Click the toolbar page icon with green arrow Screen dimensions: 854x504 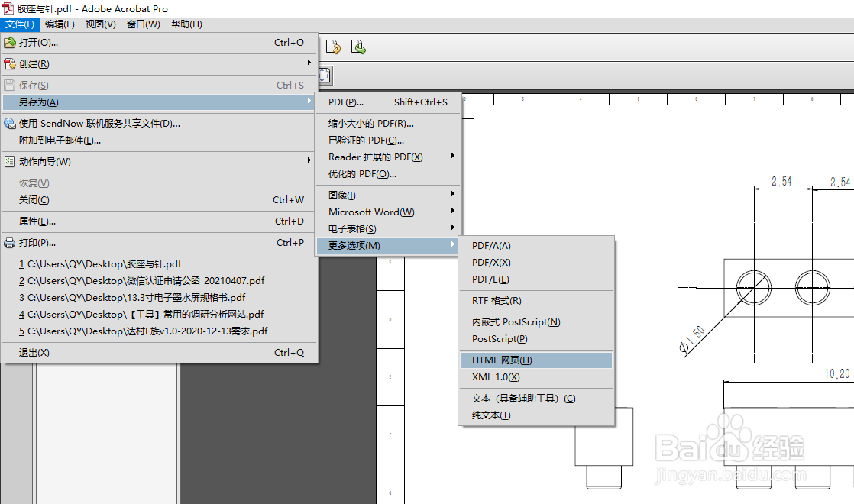click(x=357, y=47)
